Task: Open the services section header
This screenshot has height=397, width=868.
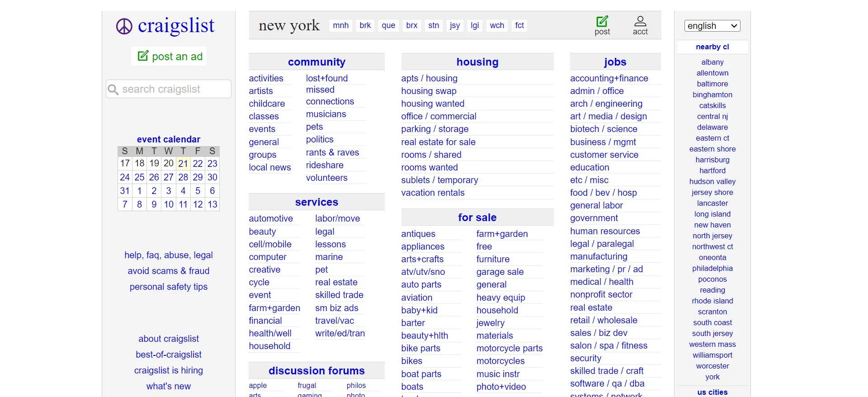Action: 316,202
